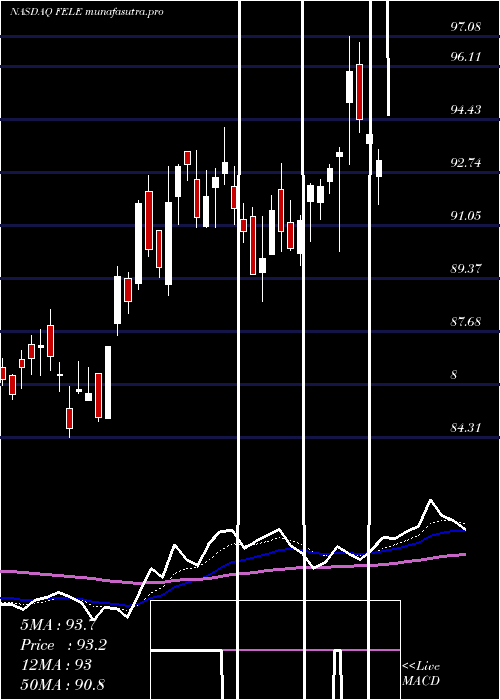This screenshot has width=500, height=700.
Task: Click the 5MA : 93.7 readout
Action: coord(58,625)
